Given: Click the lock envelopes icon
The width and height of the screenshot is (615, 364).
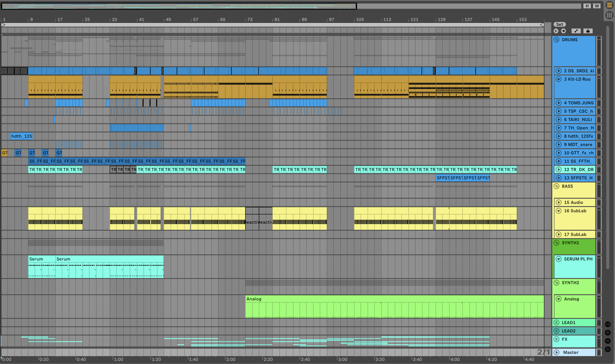Looking at the screenshot, I should click(x=588, y=31).
